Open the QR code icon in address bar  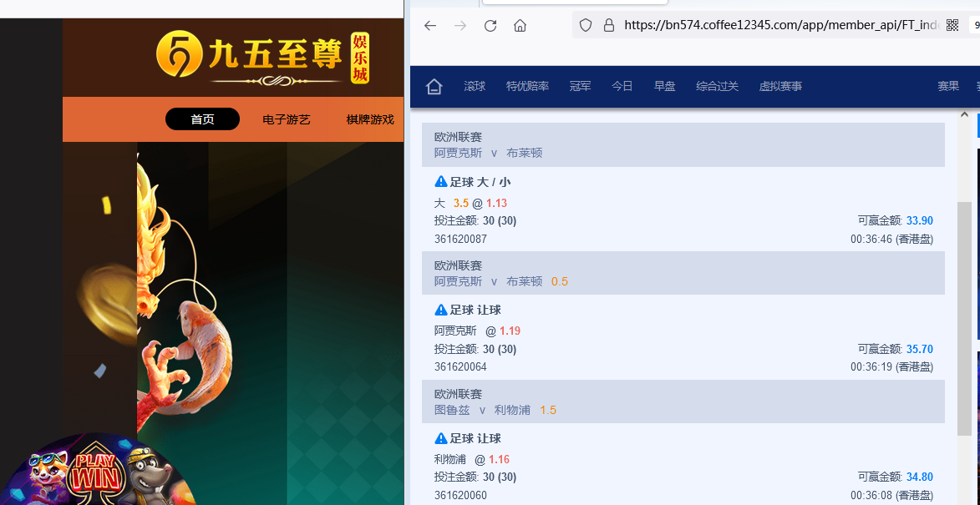pyautogui.click(x=952, y=25)
